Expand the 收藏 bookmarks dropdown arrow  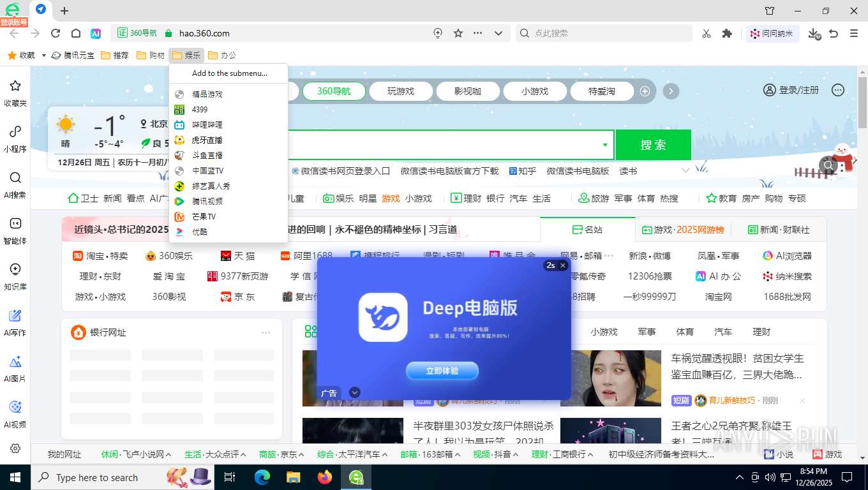click(x=44, y=56)
